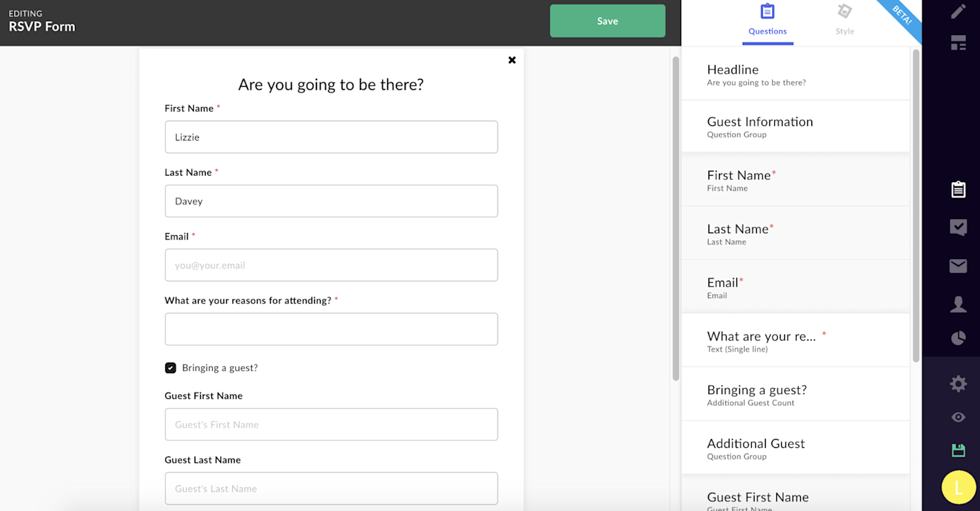The image size is (980, 511).
Task: Select the pencil edit icon in the sidebar
Action: (x=958, y=10)
